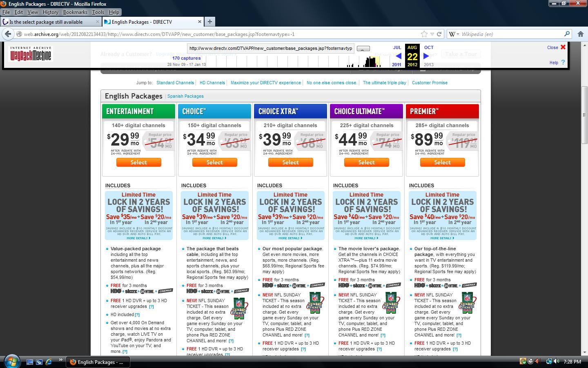This screenshot has height=368, width=588.
Task: Switch to 'Is the select package still available' tab
Action: coord(51,22)
